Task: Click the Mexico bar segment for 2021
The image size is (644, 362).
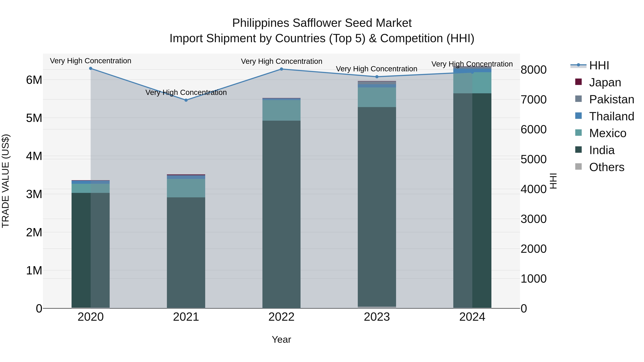Action: (186, 188)
